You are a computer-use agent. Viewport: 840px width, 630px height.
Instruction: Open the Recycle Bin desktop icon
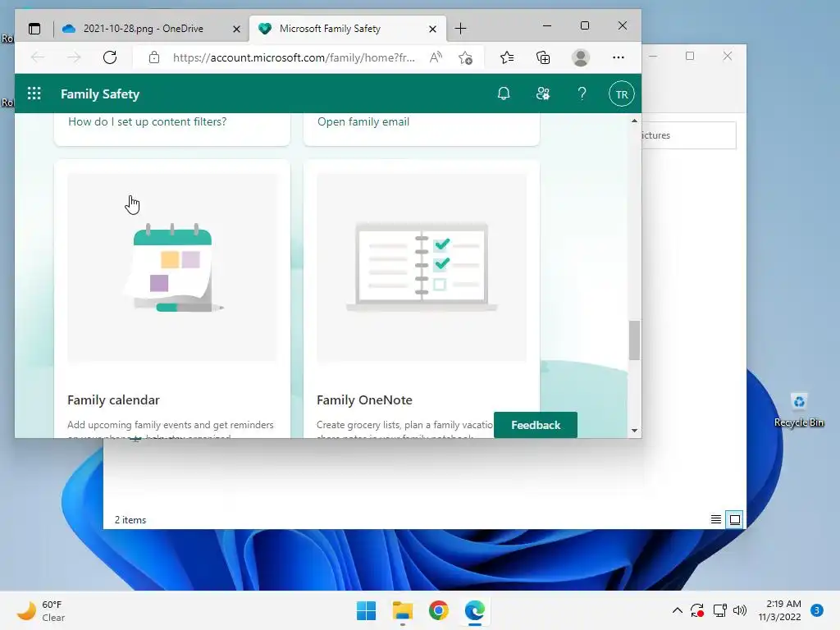point(799,410)
